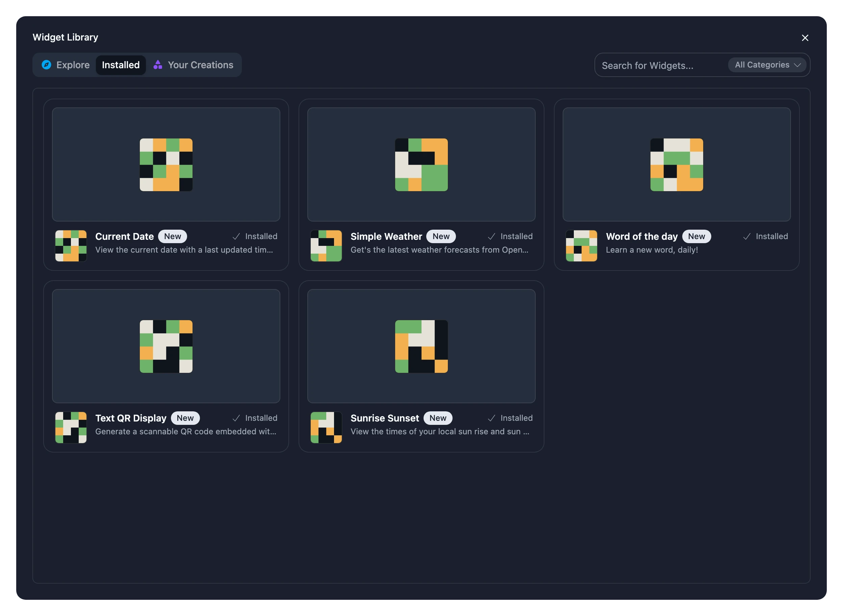Click the New badge beside Sunrise Sunset
The image size is (843, 616).
coord(438,418)
